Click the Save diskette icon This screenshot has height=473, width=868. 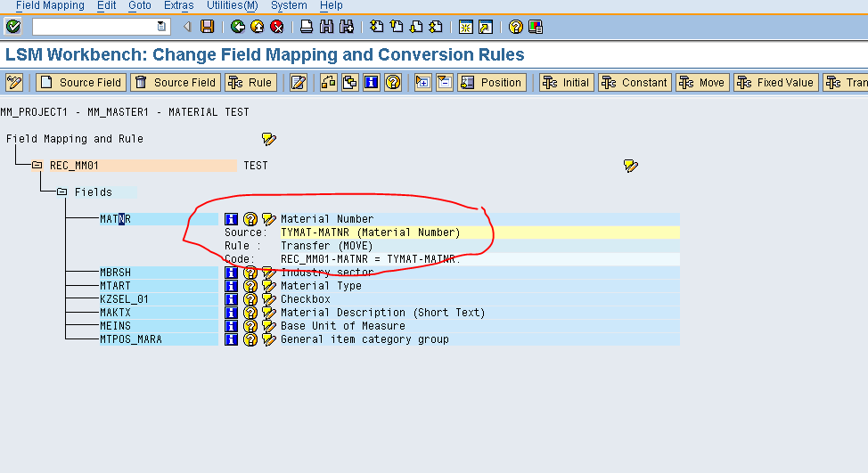(x=207, y=26)
